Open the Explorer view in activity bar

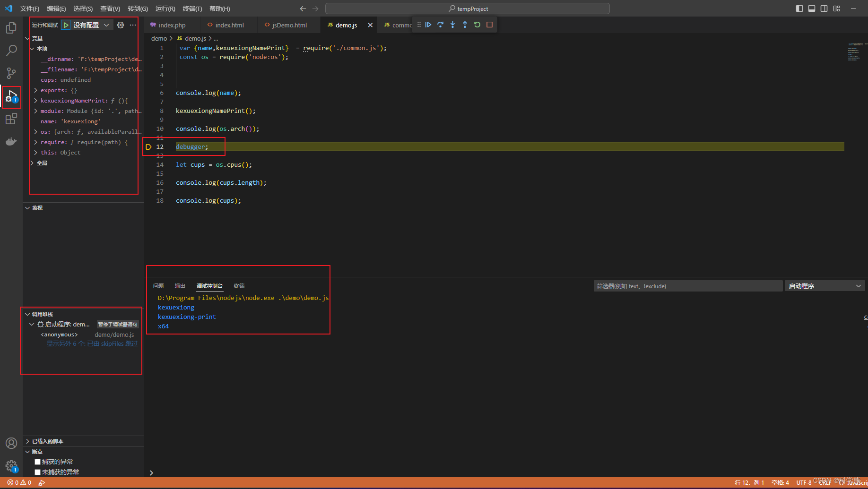pyautogui.click(x=11, y=28)
